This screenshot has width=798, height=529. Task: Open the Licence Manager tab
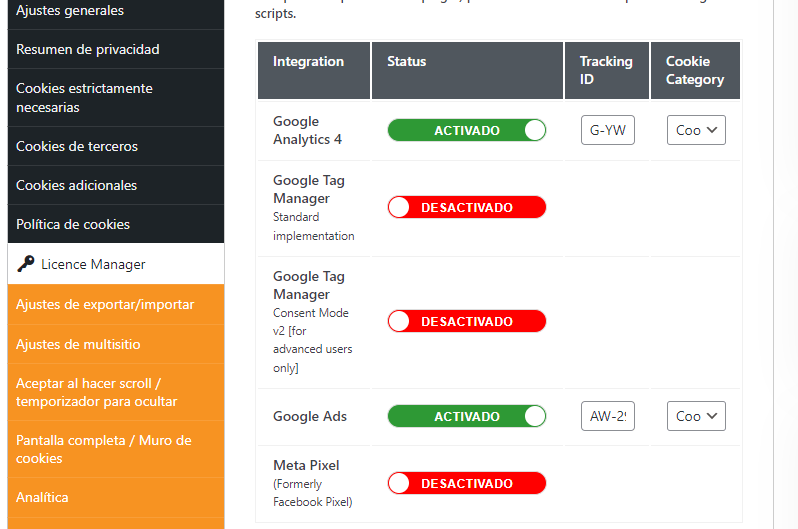(x=116, y=264)
